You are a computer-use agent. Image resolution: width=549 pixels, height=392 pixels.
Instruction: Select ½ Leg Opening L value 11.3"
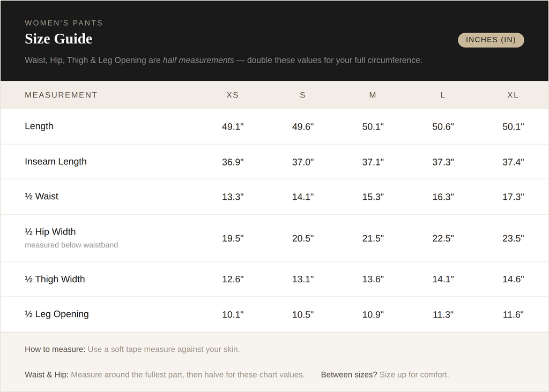coord(443,315)
